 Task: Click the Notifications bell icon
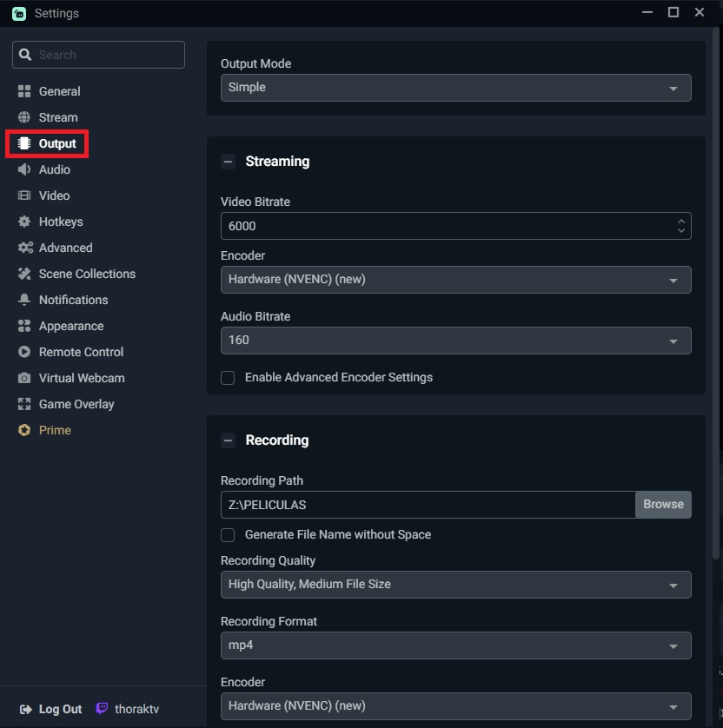click(x=24, y=300)
